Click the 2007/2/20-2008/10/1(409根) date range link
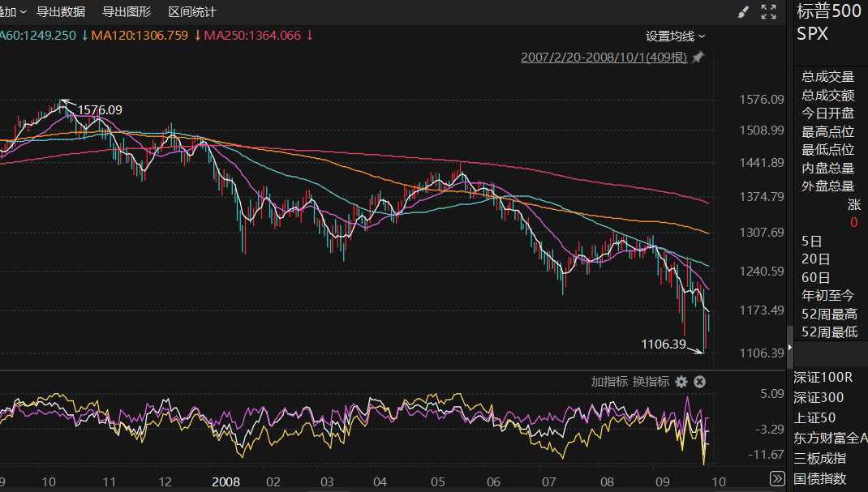 (x=604, y=57)
